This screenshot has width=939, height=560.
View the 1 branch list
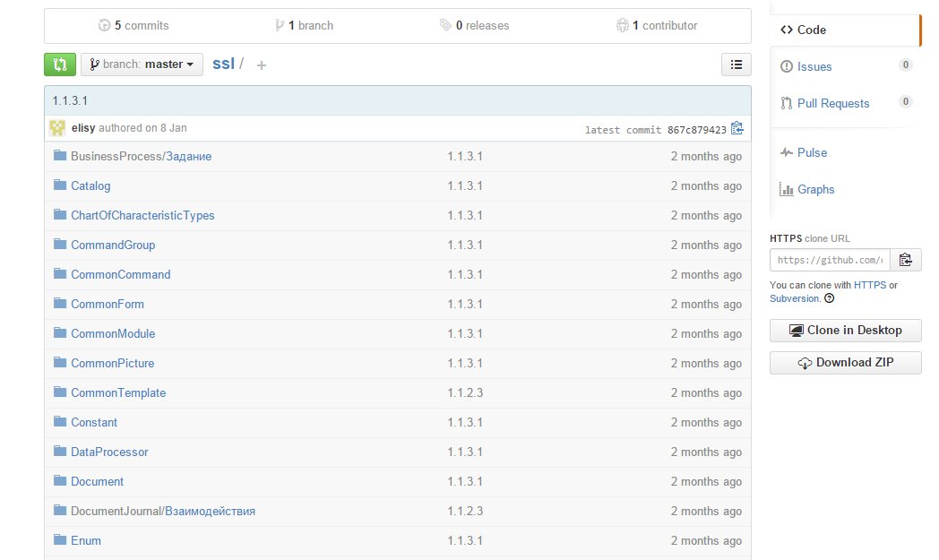coord(305,26)
